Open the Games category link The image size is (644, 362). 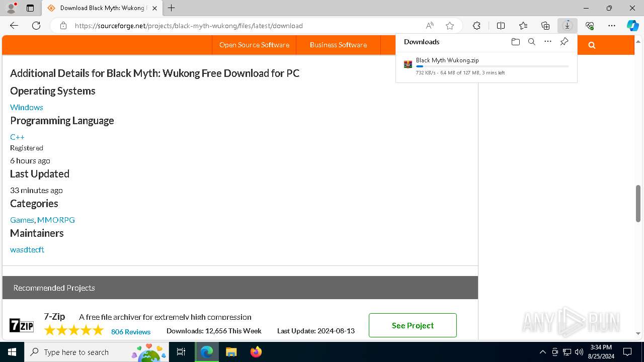(22, 220)
